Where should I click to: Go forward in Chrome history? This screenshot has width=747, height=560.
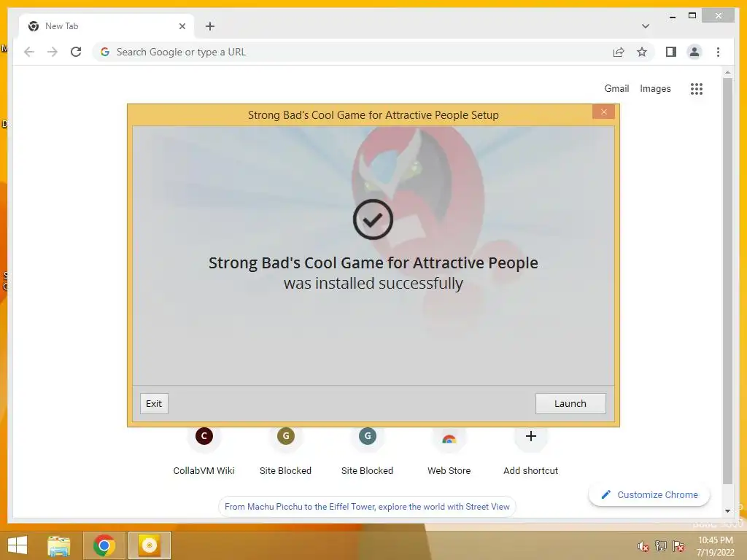tap(53, 52)
